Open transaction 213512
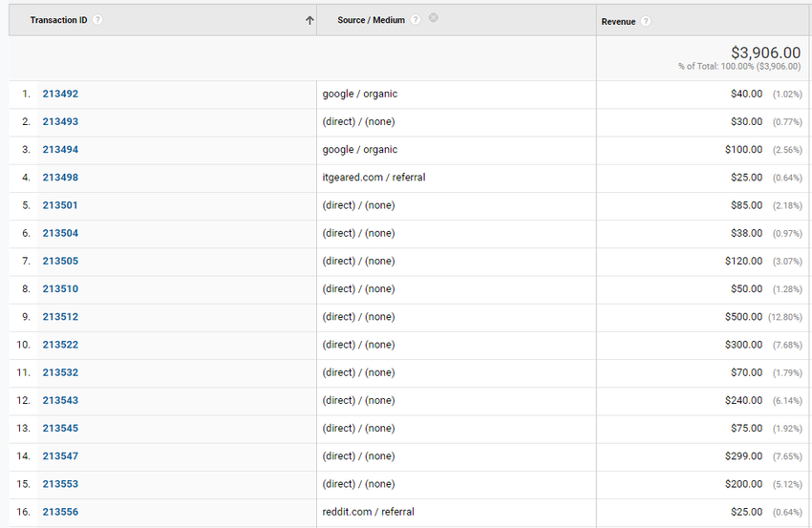 [60, 317]
